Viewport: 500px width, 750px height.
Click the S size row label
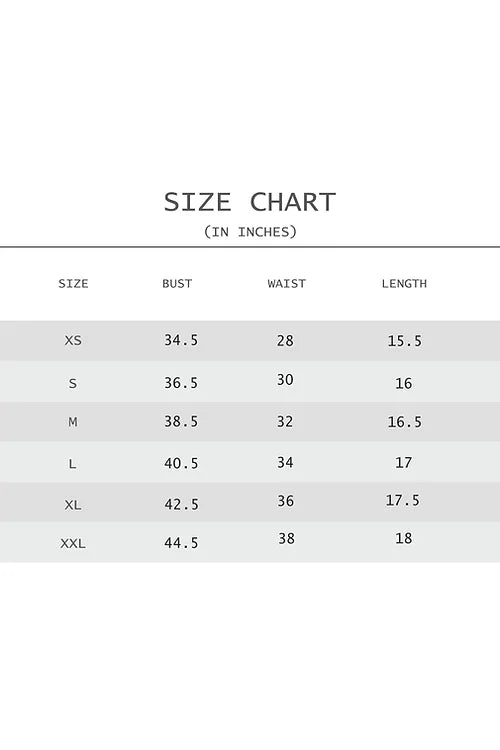click(73, 384)
